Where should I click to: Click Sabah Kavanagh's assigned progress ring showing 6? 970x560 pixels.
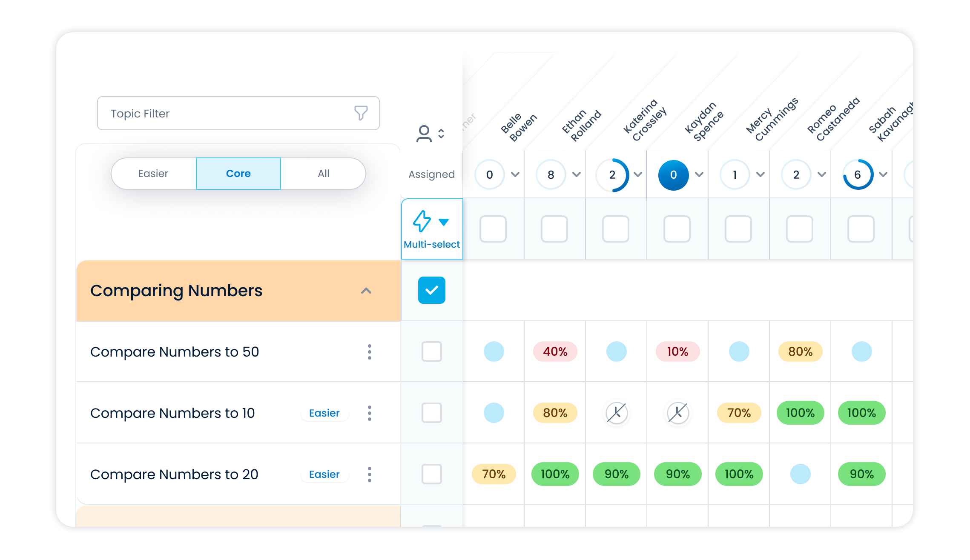click(858, 174)
